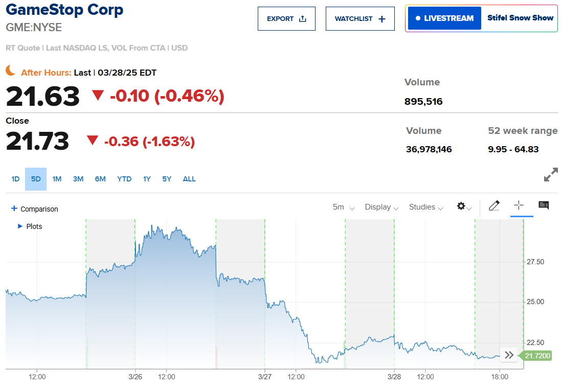Click the plus icon next to Comparison
This screenshot has width=562, height=392.
pyautogui.click(x=14, y=209)
